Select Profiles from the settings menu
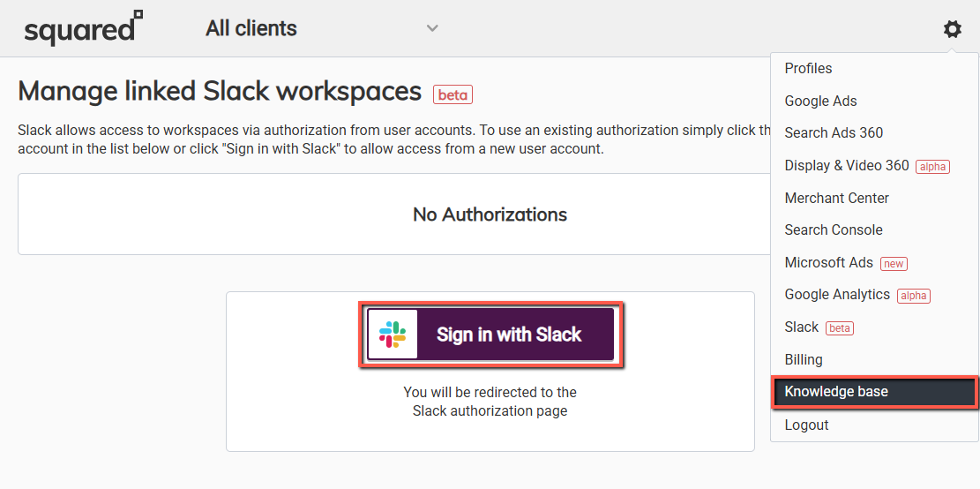The width and height of the screenshot is (980, 489). pyautogui.click(x=808, y=68)
